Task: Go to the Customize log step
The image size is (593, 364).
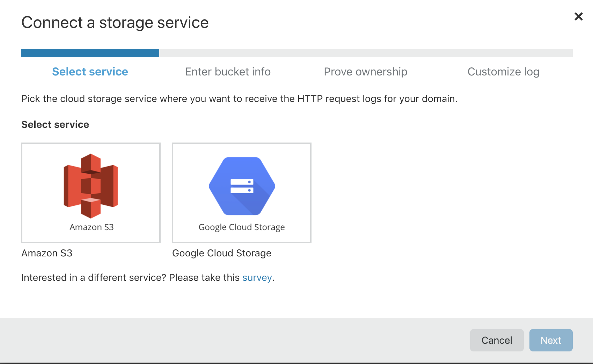Action: point(503,72)
